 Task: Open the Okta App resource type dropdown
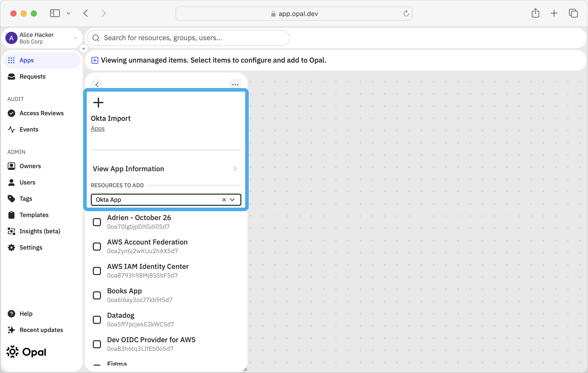pos(232,200)
